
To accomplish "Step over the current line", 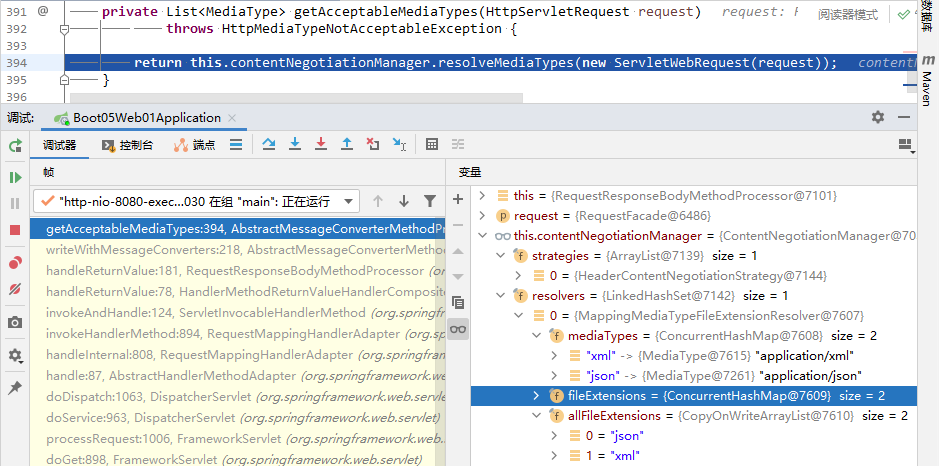I will pos(269,144).
